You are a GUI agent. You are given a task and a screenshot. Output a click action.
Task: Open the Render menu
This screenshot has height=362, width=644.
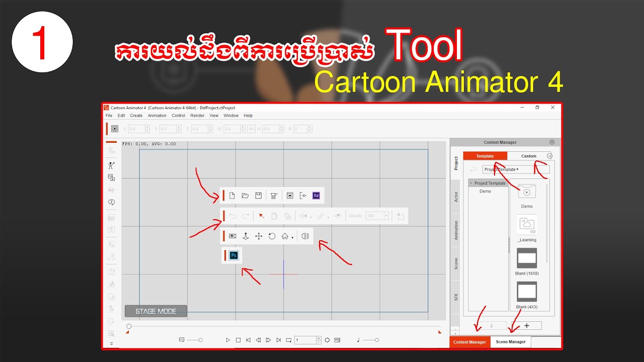197,116
